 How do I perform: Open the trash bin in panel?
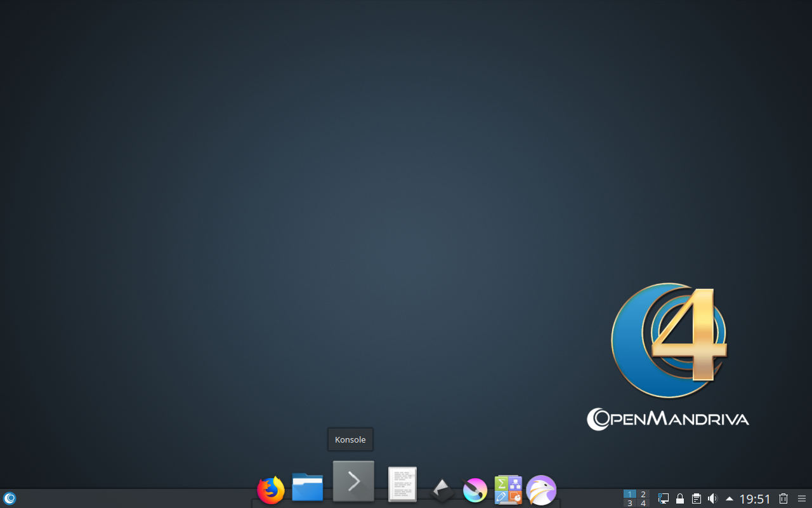coord(783,499)
